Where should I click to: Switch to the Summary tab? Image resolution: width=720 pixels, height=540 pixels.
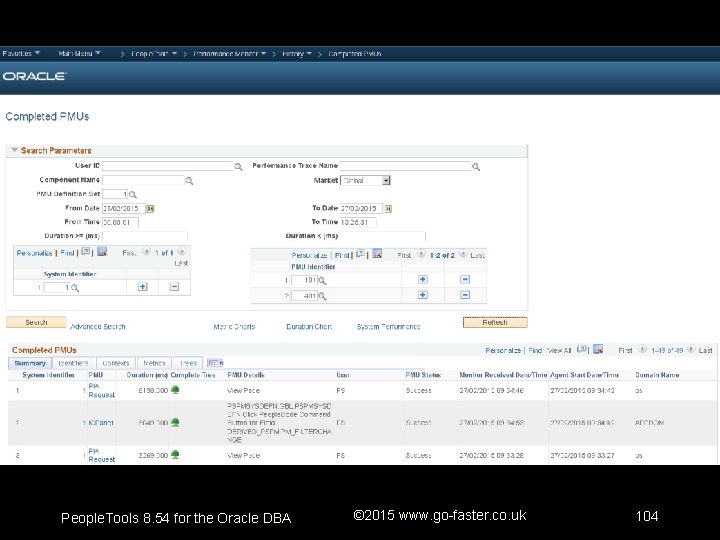click(30, 363)
